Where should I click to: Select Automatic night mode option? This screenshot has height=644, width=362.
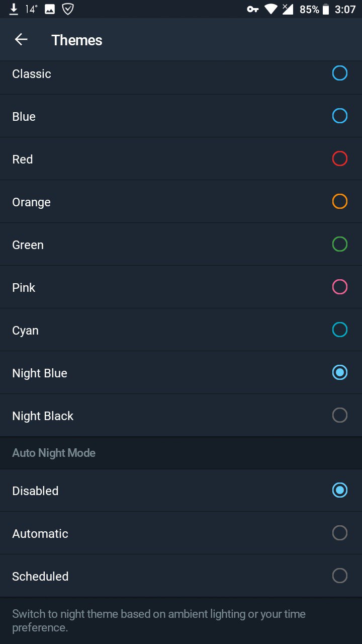pos(340,533)
